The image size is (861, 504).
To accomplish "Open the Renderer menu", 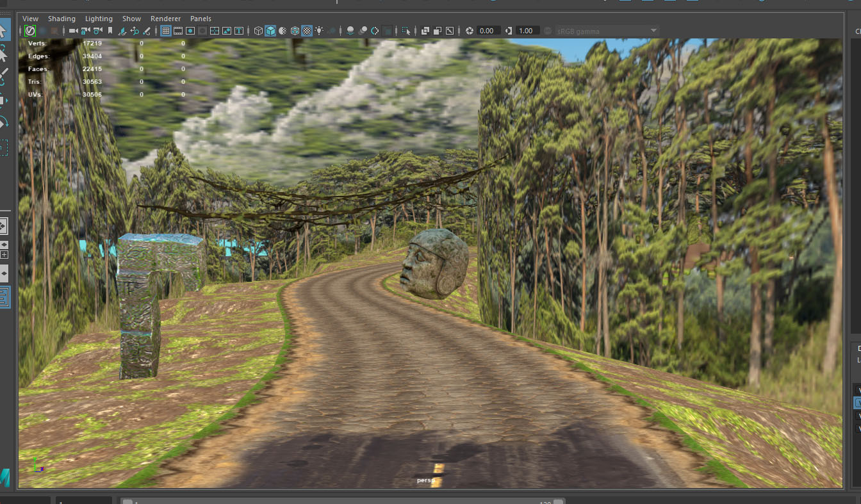I will 165,19.
